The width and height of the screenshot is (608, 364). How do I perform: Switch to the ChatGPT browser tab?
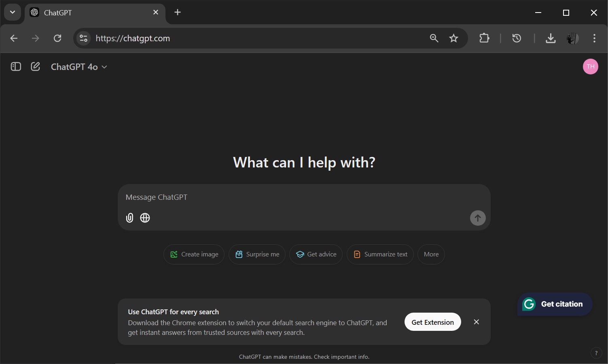pyautogui.click(x=81, y=12)
